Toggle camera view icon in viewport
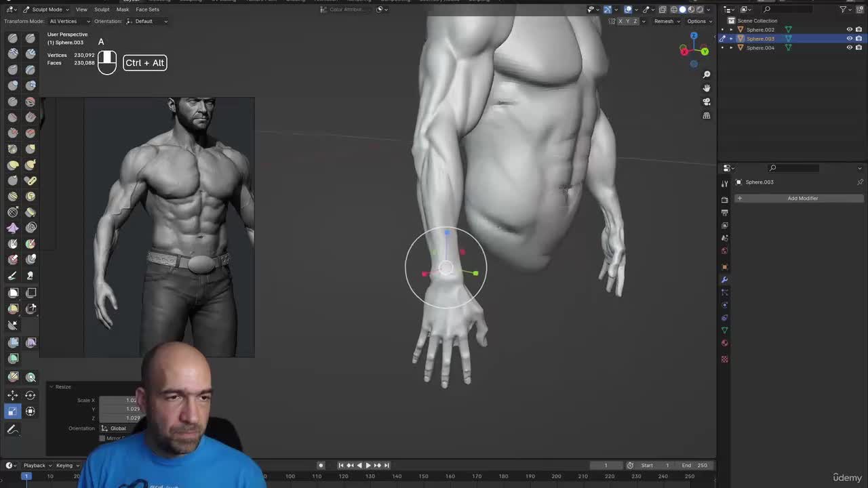The image size is (868, 488). (x=707, y=102)
